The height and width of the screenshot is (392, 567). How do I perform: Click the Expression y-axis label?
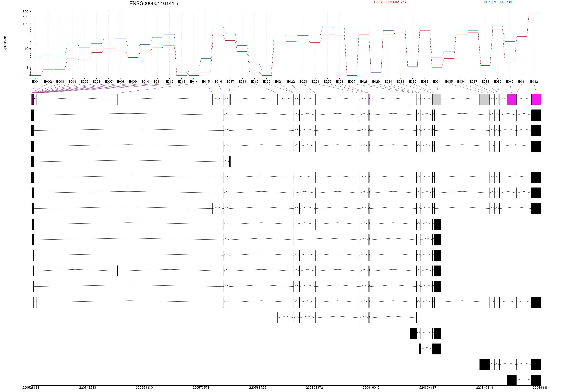click(x=5, y=44)
